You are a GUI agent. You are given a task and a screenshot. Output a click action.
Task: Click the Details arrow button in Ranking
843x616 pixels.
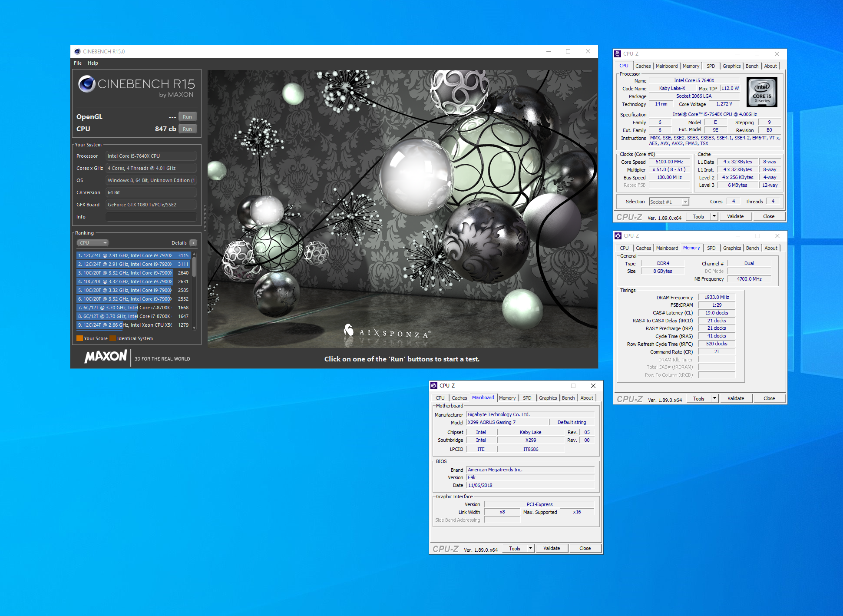pos(193,243)
